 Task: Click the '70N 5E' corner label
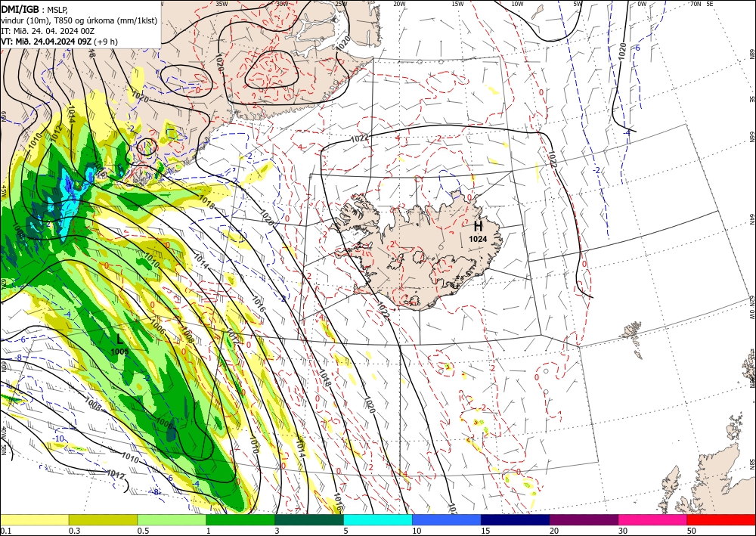pos(702,4)
